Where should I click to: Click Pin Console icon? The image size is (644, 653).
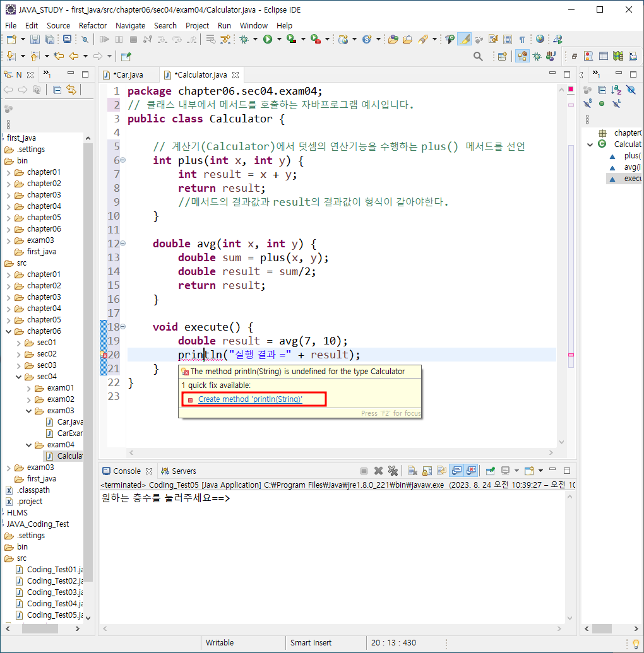[x=491, y=471]
